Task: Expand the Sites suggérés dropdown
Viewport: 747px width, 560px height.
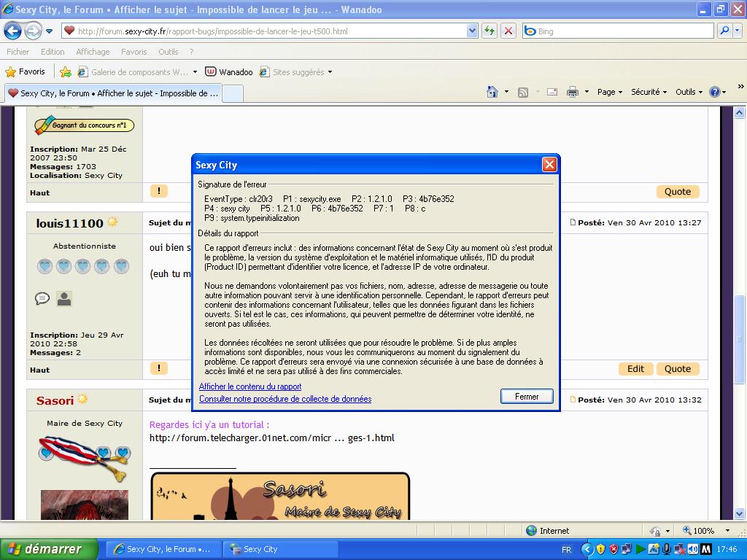Action: click(330, 72)
